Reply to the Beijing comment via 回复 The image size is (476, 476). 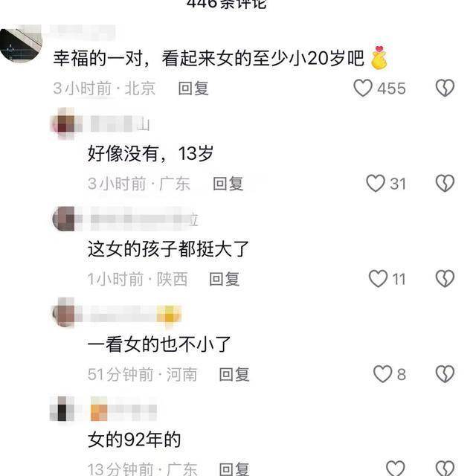pyautogui.click(x=193, y=89)
